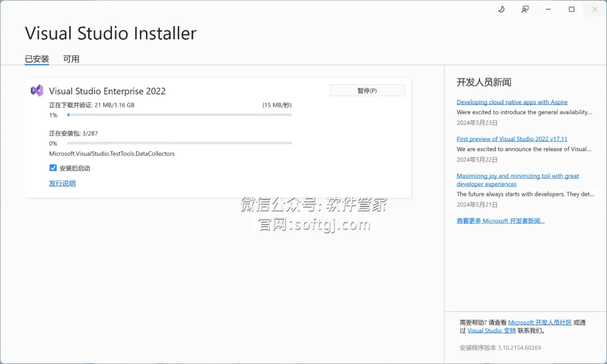The width and height of the screenshot is (607, 364).
Task: Switch to the 已安装 tab
Action: pyautogui.click(x=37, y=59)
